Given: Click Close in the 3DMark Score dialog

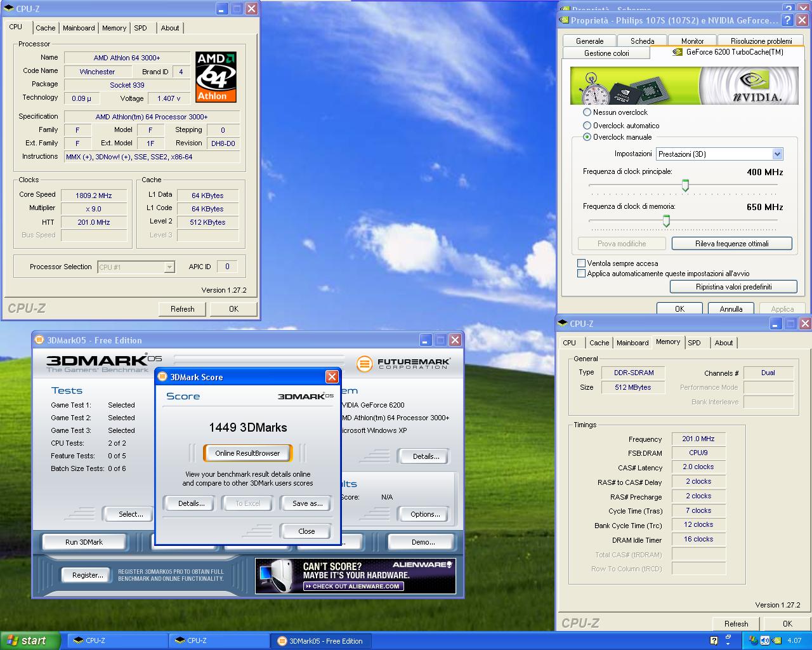Looking at the screenshot, I should (306, 531).
